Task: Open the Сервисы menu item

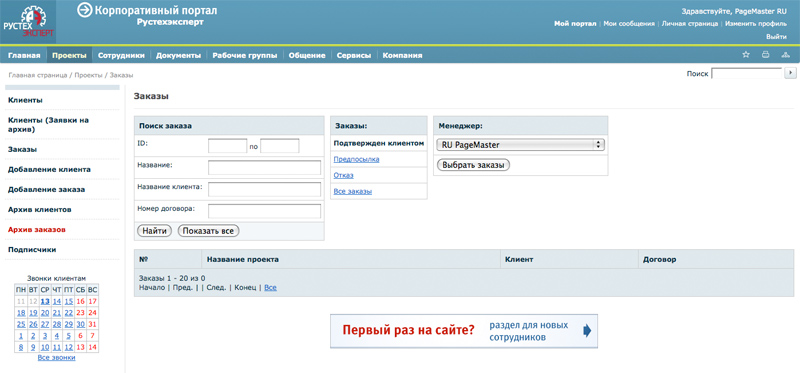Action: click(x=354, y=56)
